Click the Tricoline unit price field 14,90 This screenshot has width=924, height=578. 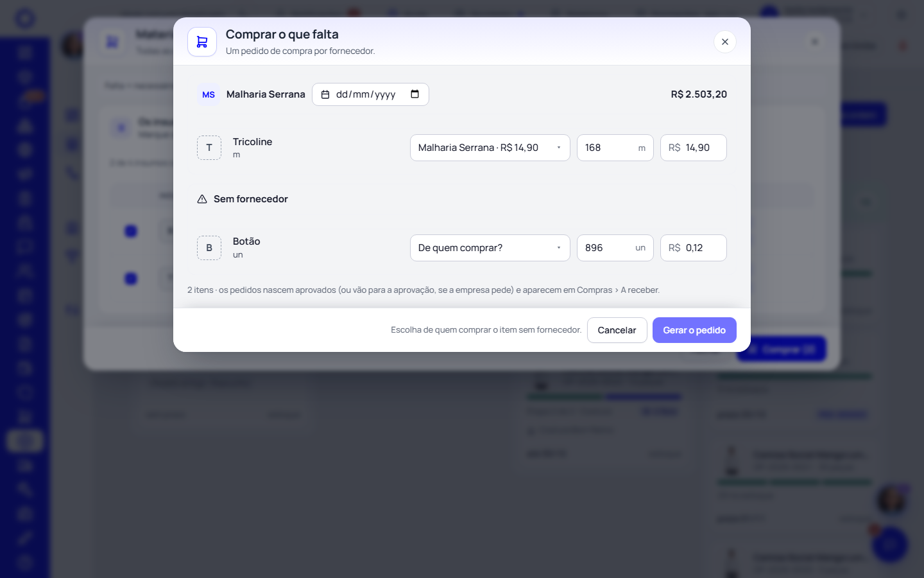point(694,148)
